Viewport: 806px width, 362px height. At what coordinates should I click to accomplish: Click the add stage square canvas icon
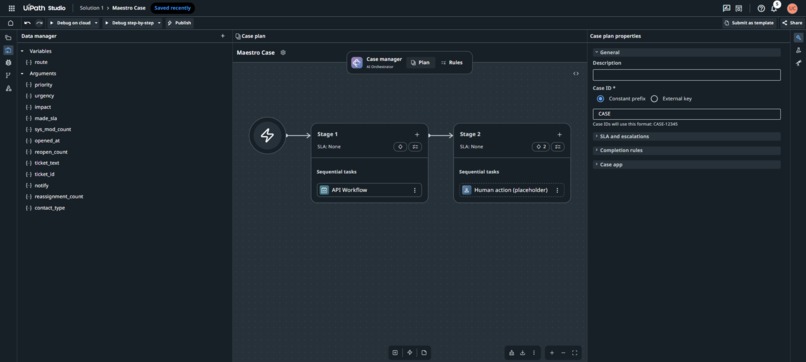coord(395,353)
